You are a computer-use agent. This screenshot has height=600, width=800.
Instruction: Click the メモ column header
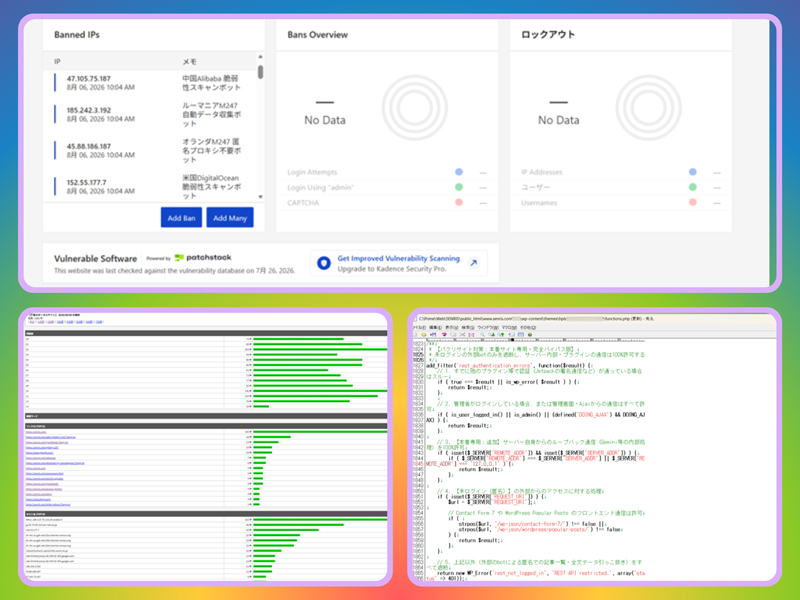pyautogui.click(x=189, y=61)
